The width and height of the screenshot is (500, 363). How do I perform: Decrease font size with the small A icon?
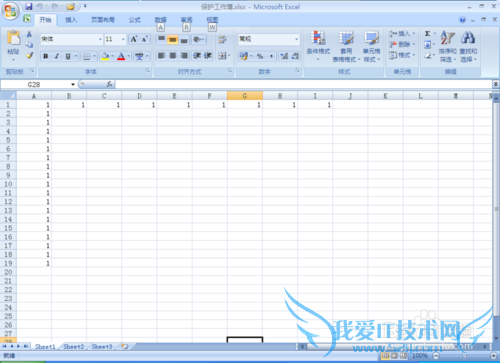coord(144,39)
